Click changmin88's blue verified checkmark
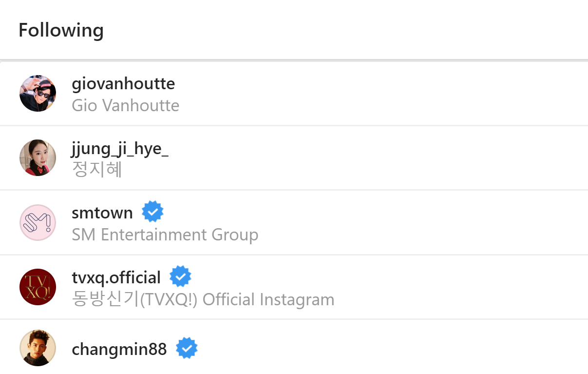This screenshot has height=374, width=588. click(187, 348)
